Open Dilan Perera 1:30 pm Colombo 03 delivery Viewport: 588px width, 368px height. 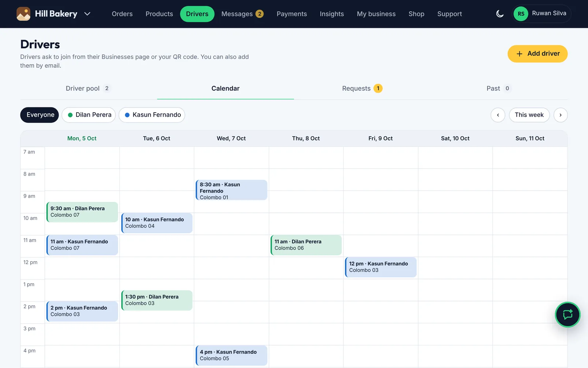tap(157, 300)
